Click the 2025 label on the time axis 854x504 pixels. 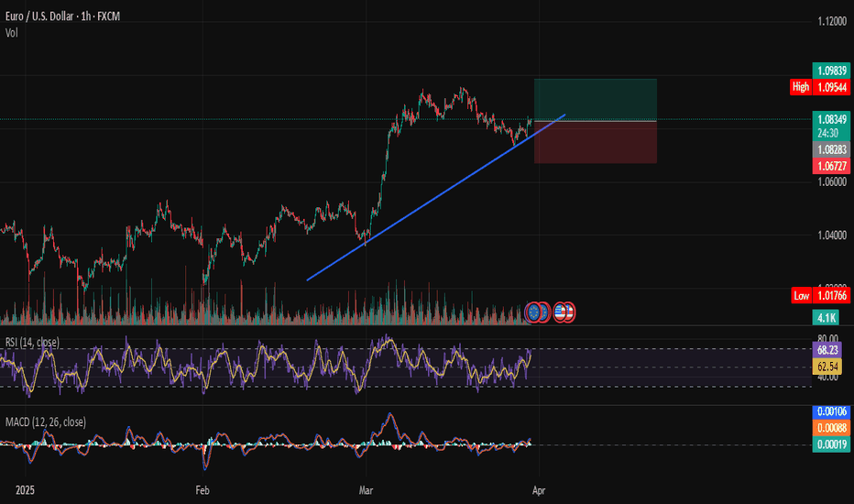[x=25, y=490]
